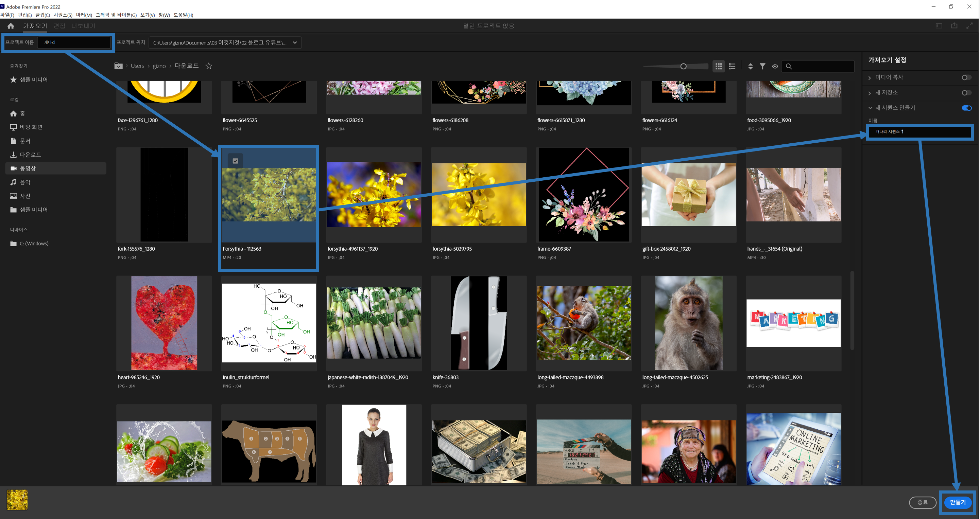Image resolution: width=980 pixels, height=519 pixels.
Task: Select Inulin_strukturformel thumbnail
Action: click(269, 323)
